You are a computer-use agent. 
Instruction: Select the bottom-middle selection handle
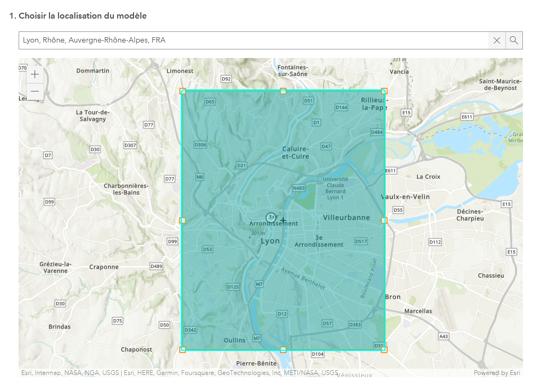(x=283, y=349)
